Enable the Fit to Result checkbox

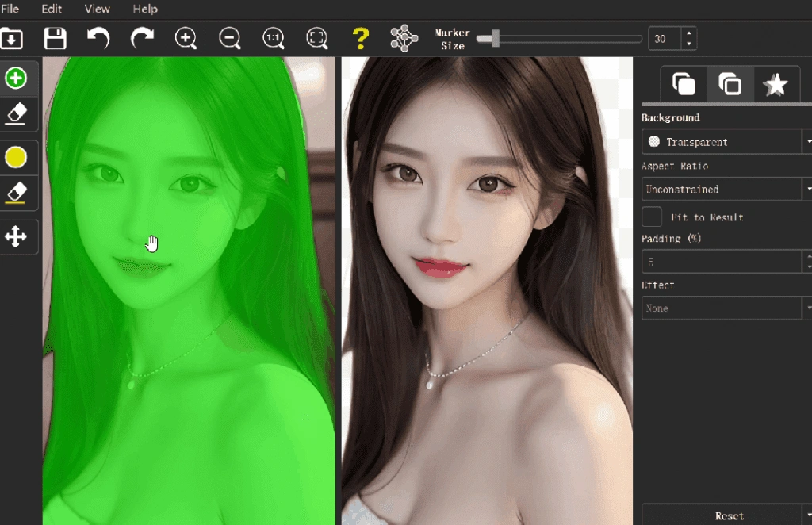click(x=652, y=217)
